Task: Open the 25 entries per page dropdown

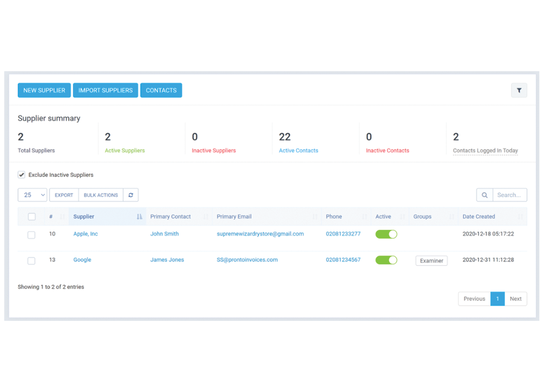Action: click(x=33, y=195)
